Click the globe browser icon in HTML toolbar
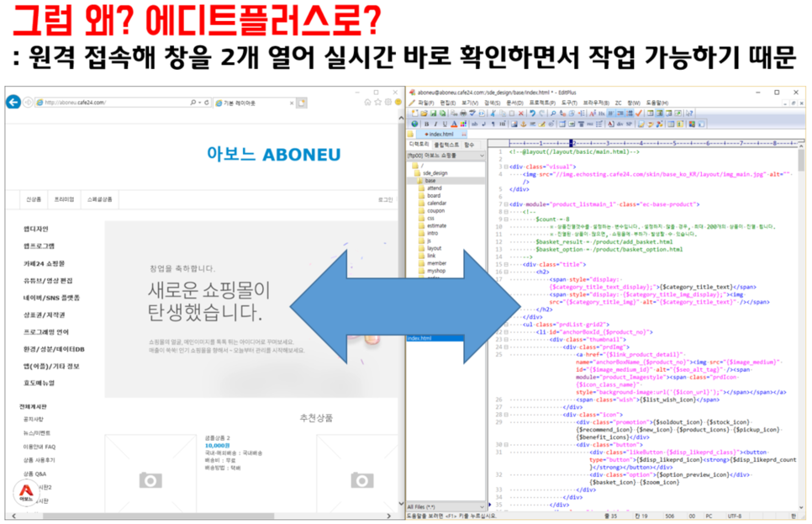The image size is (812, 524). click(x=414, y=124)
